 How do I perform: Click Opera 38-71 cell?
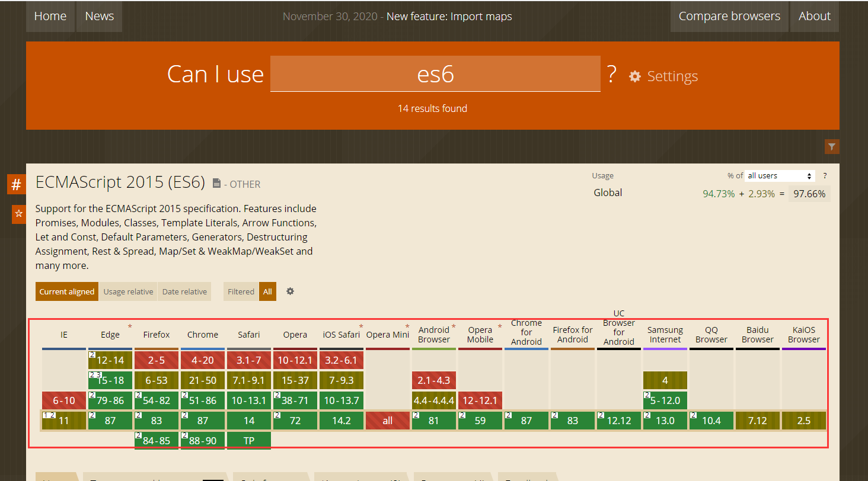[x=295, y=400]
